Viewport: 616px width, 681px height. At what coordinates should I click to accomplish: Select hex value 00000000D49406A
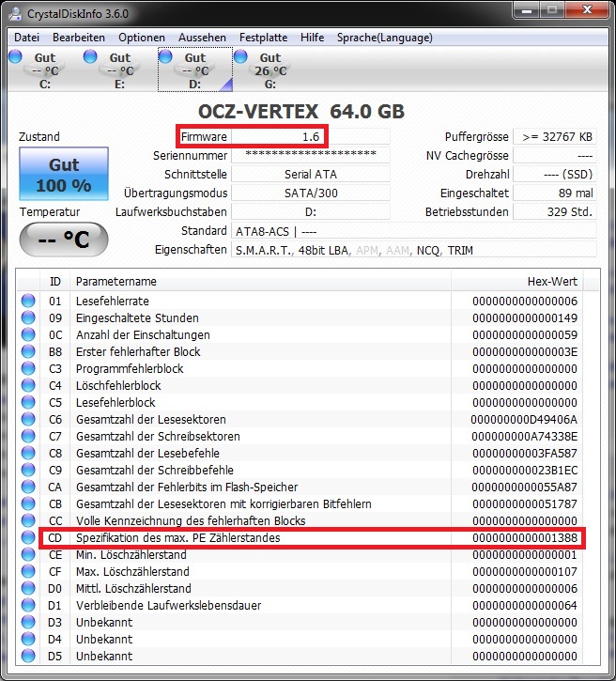pyautogui.click(x=524, y=420)
